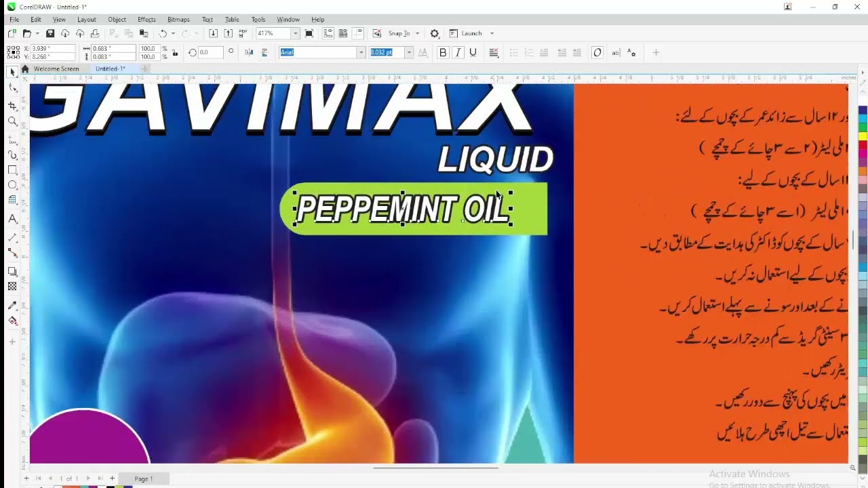Open the font size dropdown arrow
Screen dimensions: 868x488
click(409, 52)
